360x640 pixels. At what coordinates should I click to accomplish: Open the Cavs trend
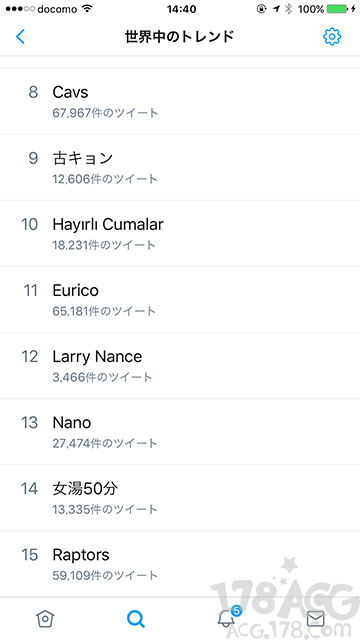pos(180,101)
